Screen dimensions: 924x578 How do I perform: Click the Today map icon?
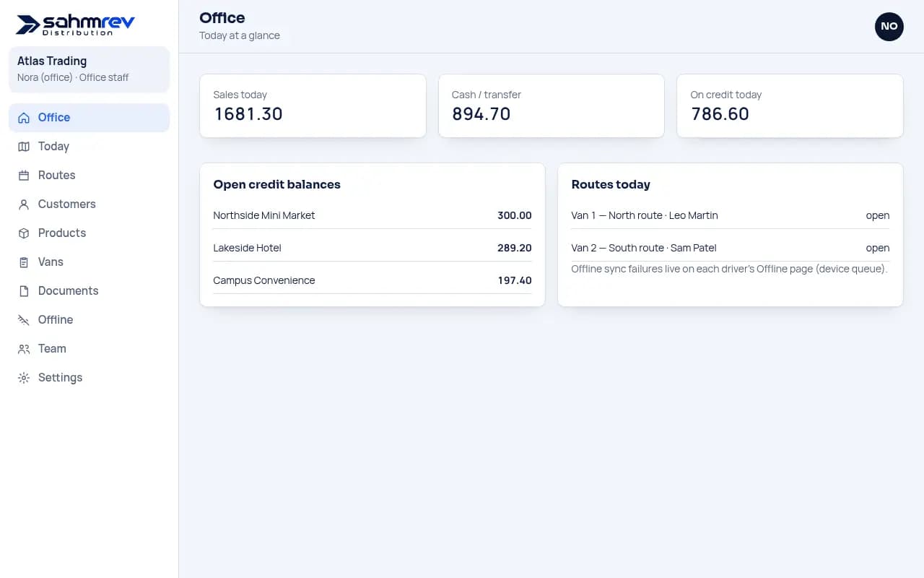[x=24, y=147]
